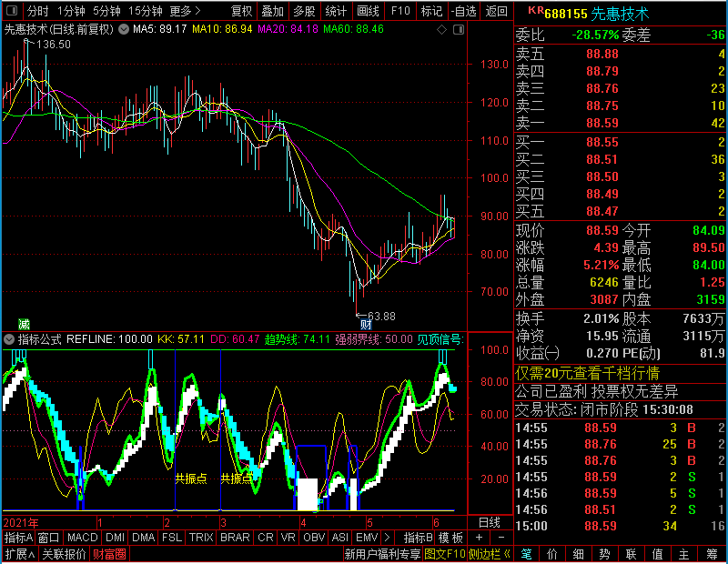
Task: Select the 值 value tab
Action: click(x=658, y=554)
